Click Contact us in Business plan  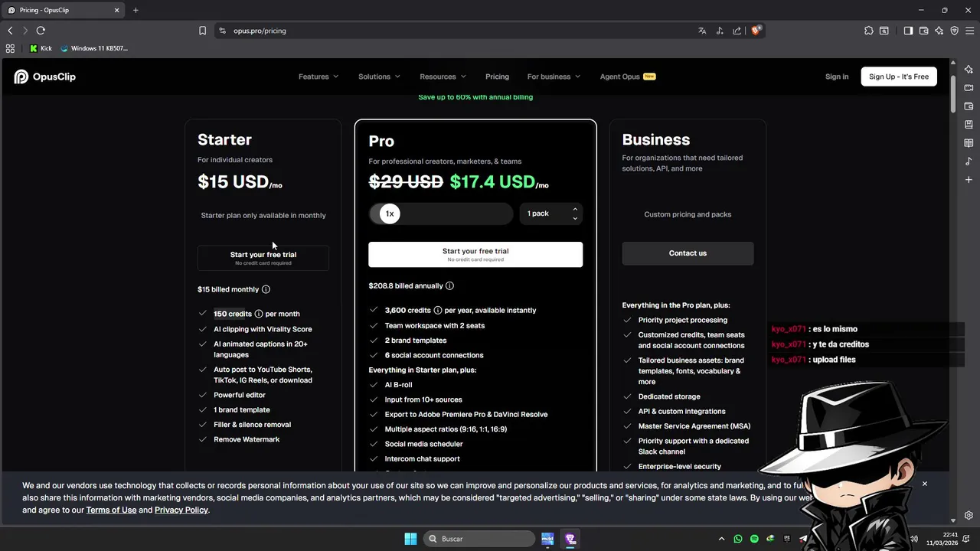(688, 253)
